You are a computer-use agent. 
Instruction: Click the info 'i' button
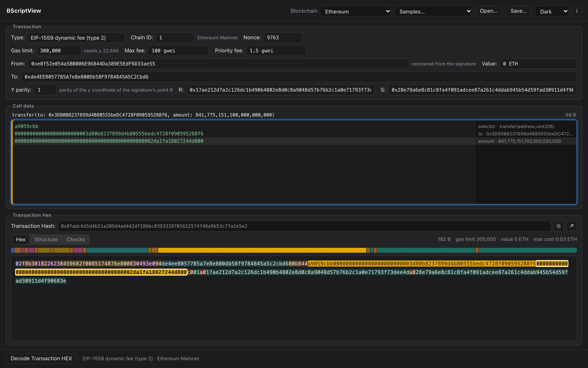click(x=577, y=11)
